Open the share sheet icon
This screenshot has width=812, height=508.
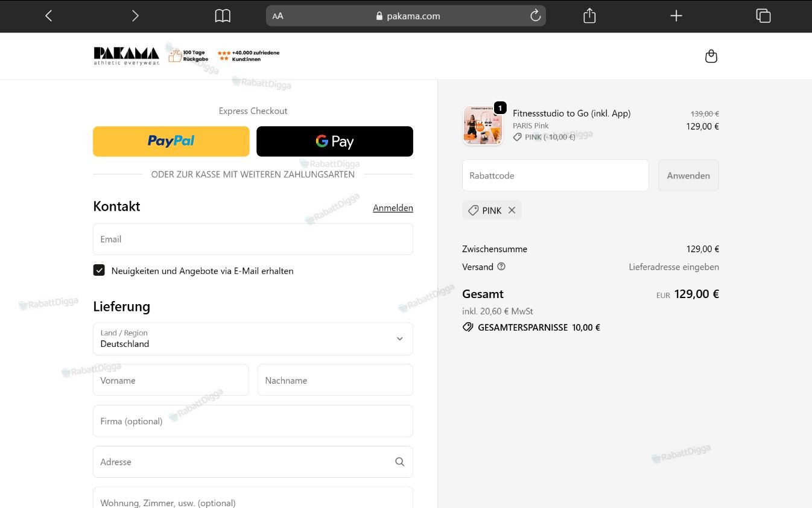point(589,16)
